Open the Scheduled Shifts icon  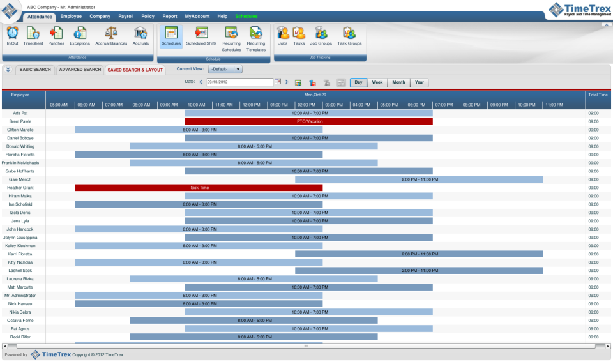[x=201, y=36]
